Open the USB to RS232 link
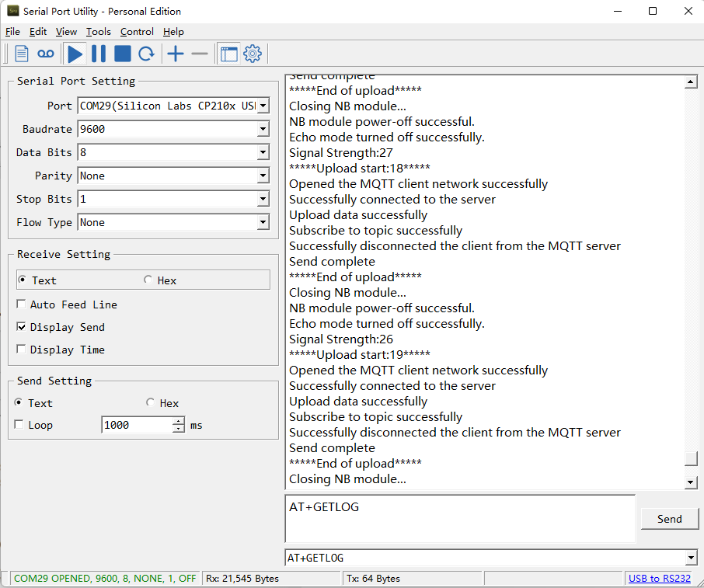This screenshot has height=588, width=704. (x=660, y=578)
